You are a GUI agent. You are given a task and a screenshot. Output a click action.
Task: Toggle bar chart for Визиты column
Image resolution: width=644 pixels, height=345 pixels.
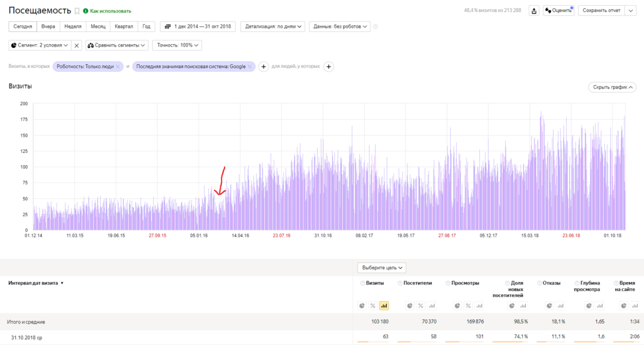click(384, 305)
